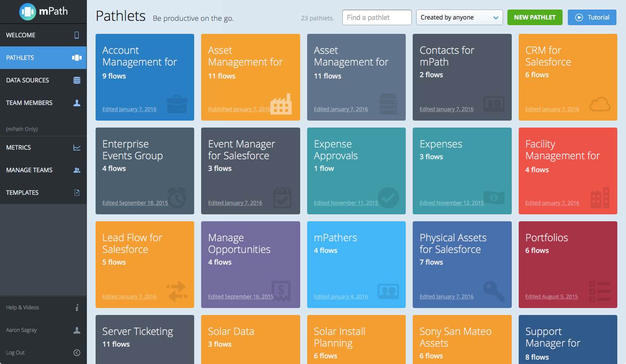The width and height of the screenshot is (626, 364).
Task: Click the phone icon beside Welcome
Action: pos(77,35)
